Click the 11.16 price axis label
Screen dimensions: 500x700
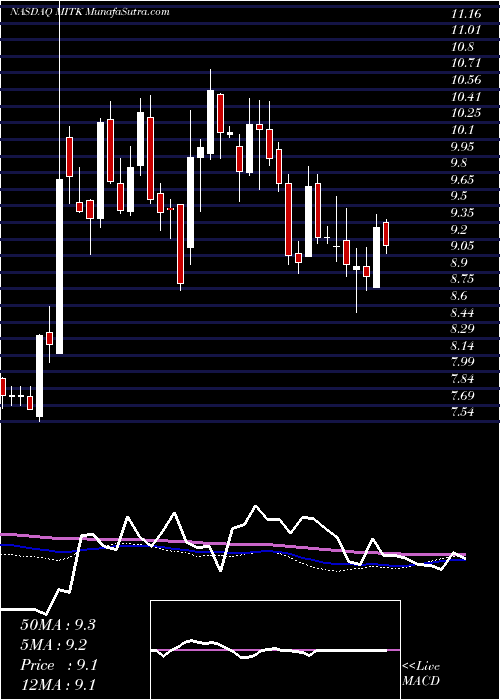(x=467, y=14)
